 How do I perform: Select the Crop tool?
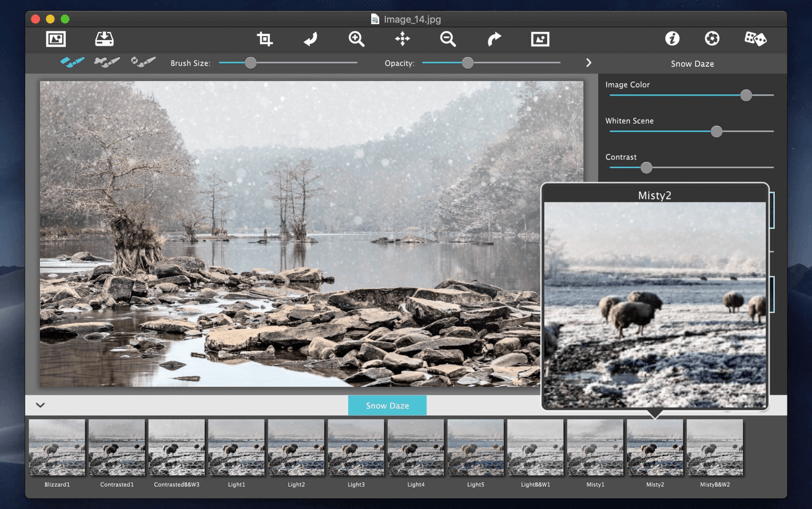[x=265, y=39]
